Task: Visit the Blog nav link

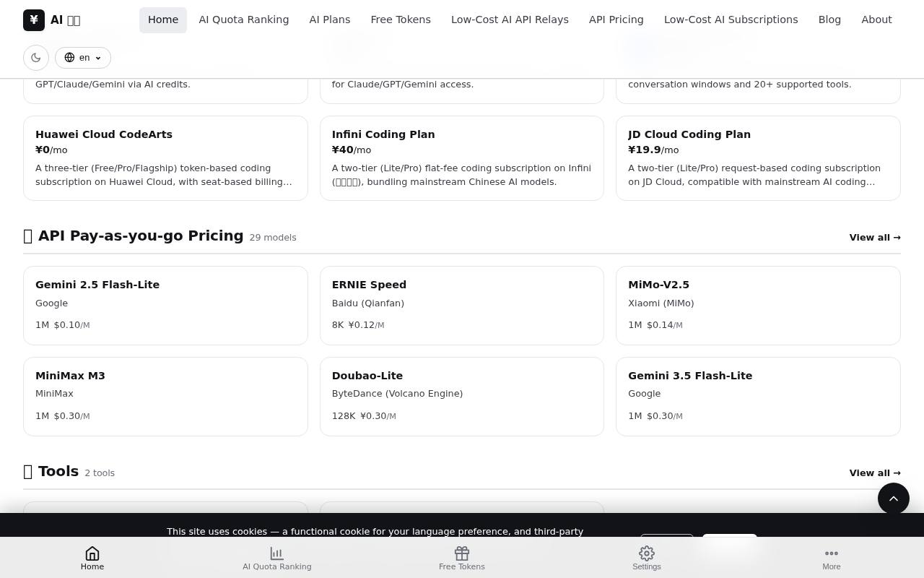Action: click(829, 20)
